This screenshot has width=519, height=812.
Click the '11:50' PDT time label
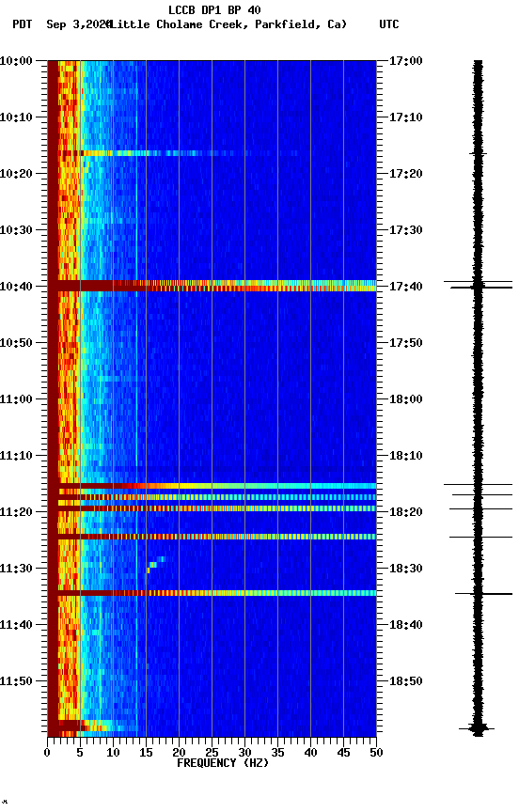(16, 682)
